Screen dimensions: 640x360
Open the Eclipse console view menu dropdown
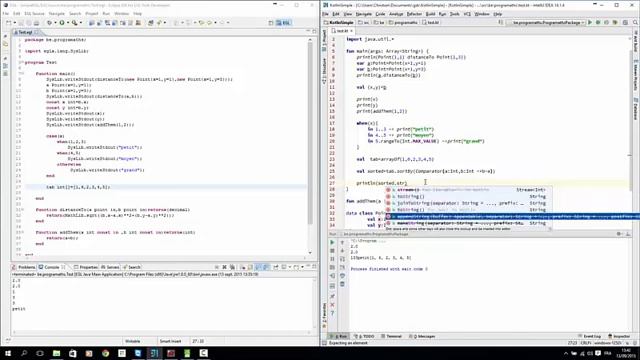click(x=302, y=267)
